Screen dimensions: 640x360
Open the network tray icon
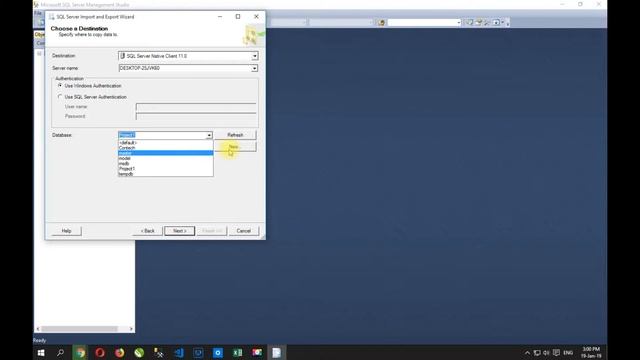(x=537, y=353)
